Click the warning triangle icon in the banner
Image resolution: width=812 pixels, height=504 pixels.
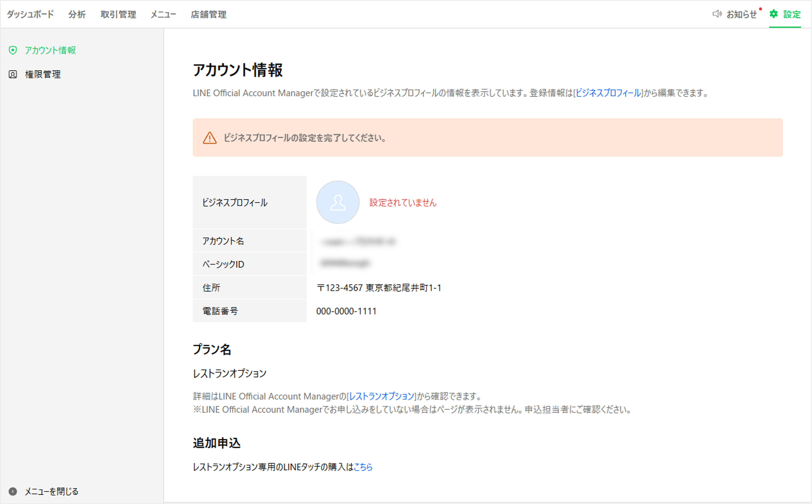pos(210,138)
